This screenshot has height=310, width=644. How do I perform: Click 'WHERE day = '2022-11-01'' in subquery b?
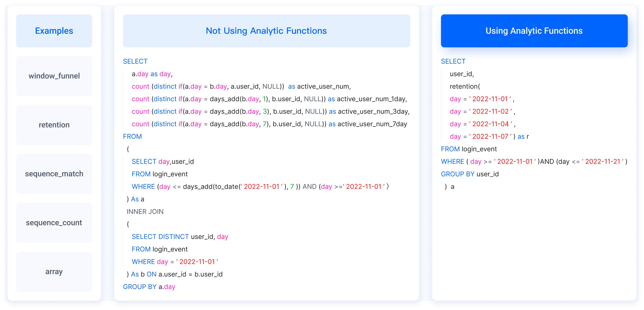[x=175, y=262]
